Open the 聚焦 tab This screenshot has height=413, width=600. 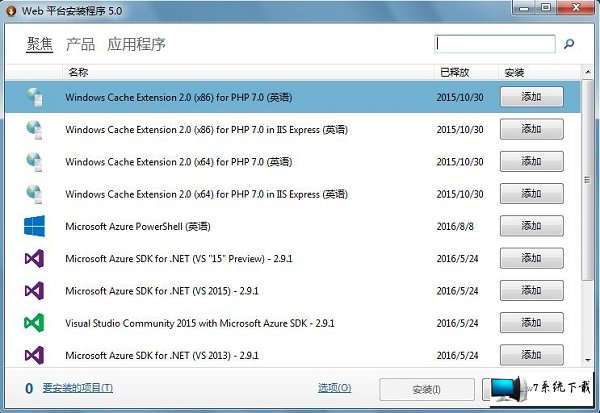(39, 44)
